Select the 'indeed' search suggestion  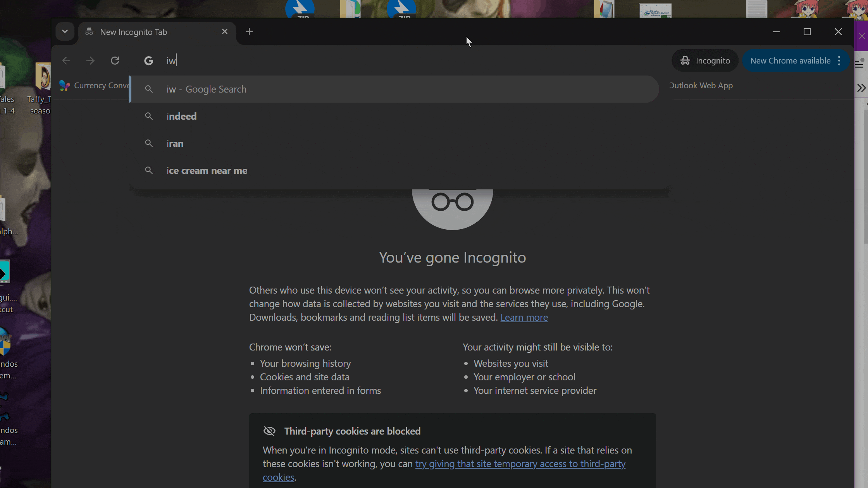[181, 116]
